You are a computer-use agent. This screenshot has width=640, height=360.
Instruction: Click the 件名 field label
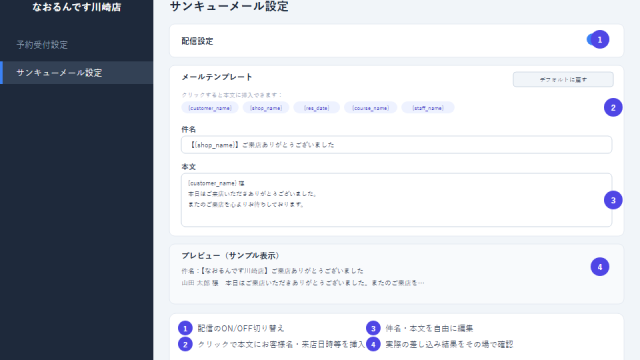tap(189, 129)
